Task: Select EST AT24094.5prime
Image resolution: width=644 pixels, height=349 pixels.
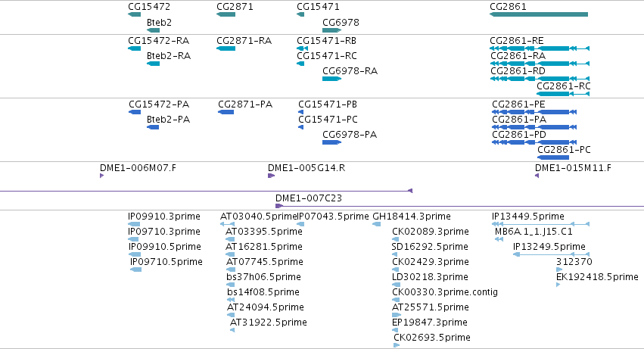Action: pos(266,308)
